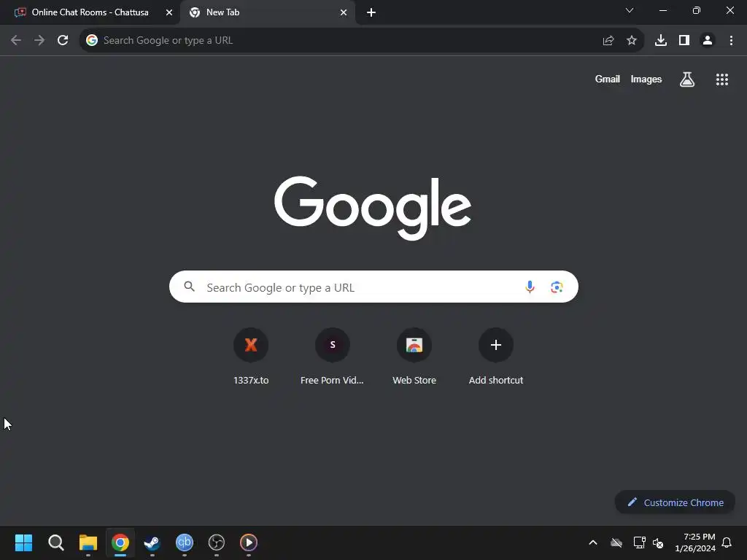Open the Downloads tray icon
The image size is (747, 560).
pos(661,41)
